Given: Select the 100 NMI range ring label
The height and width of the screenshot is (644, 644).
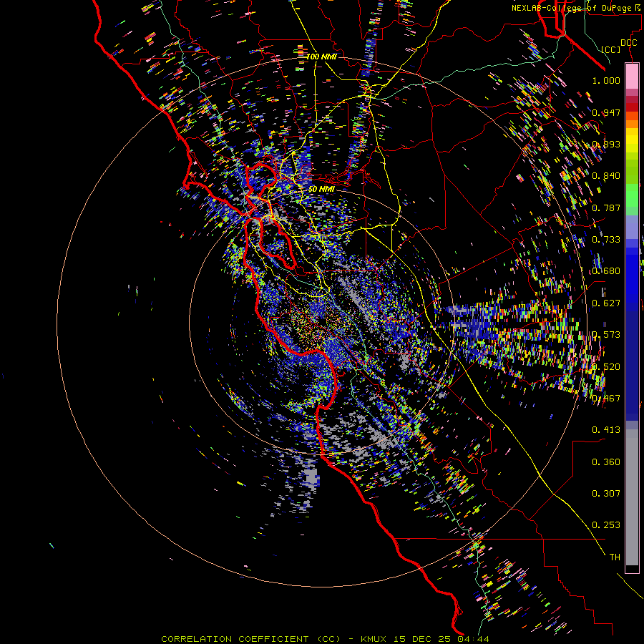Looking at the screenshot, I should coord(321,57).
